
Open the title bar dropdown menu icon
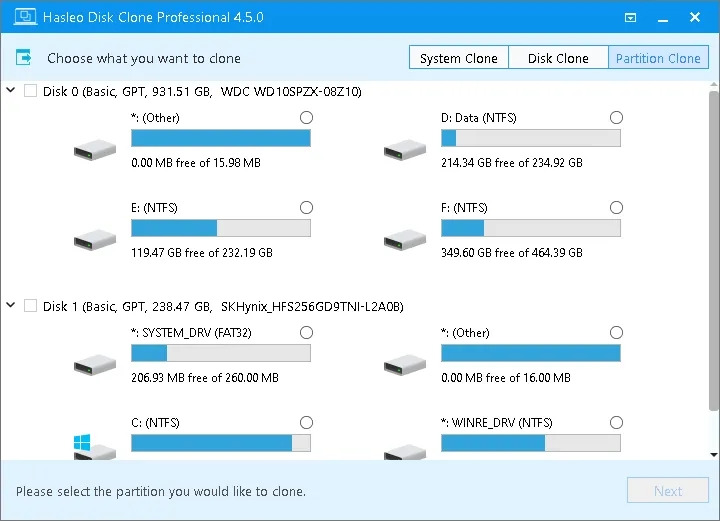(630, 17)
